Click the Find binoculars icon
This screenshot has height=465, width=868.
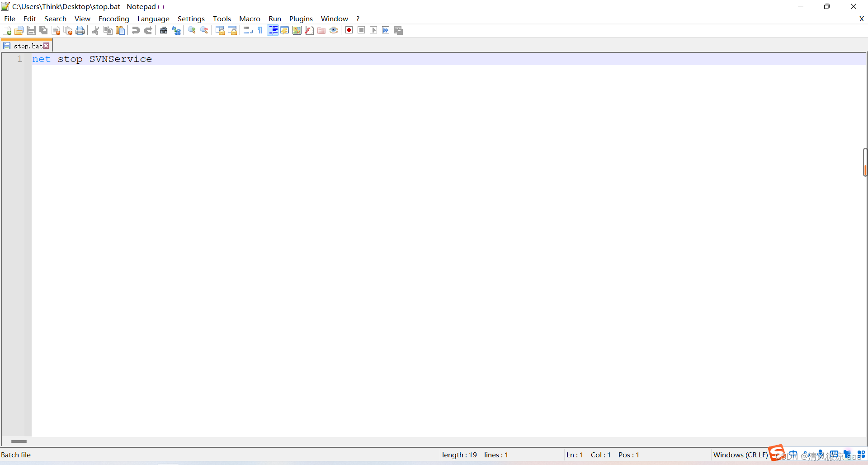(x=164, y=30)
